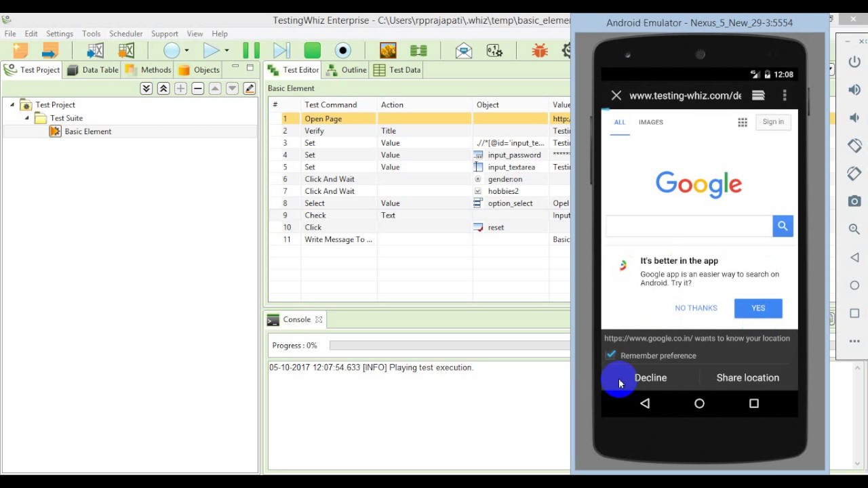Click Google apps grid icon on phone

point(743,122)
